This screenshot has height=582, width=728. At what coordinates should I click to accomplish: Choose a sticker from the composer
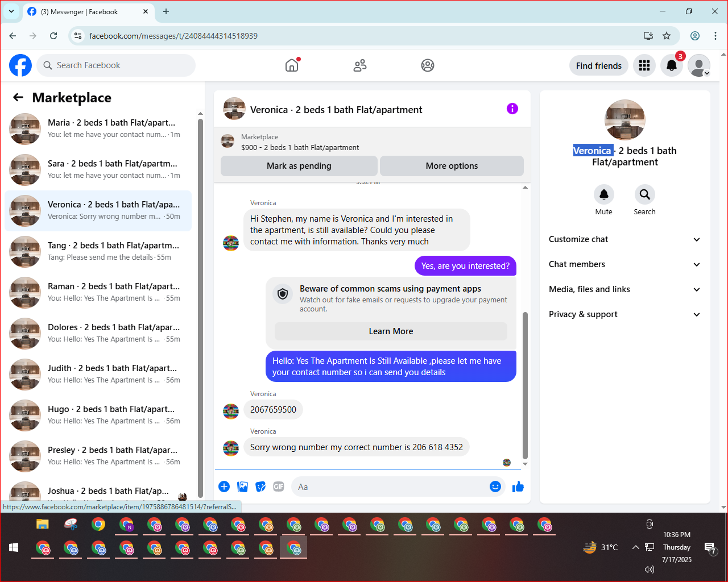click(260, 487)
